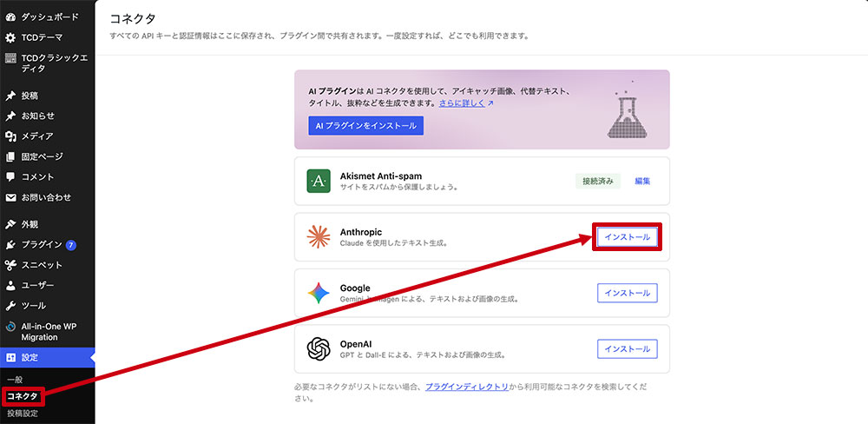Click the 設定 settings icon
868x424 pixels.
point(10,357)
